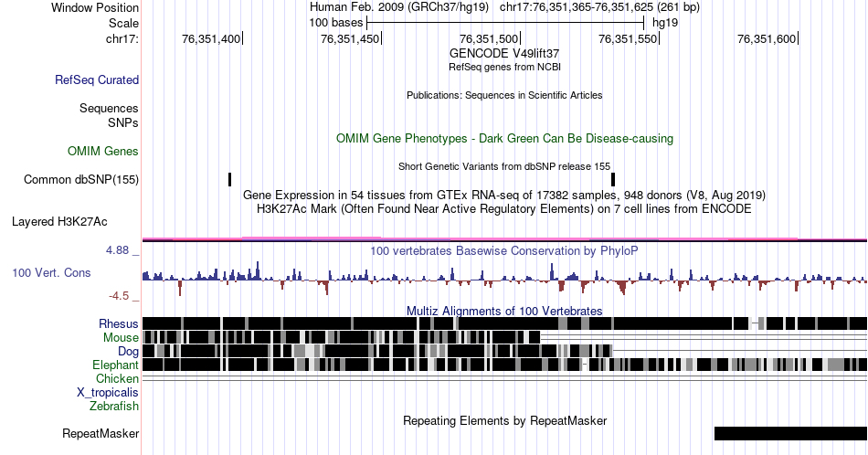Screen dimensions: 868x455
Task: Click Publications: Sequences in Scientific Articles title
Action: pos(504,95)
